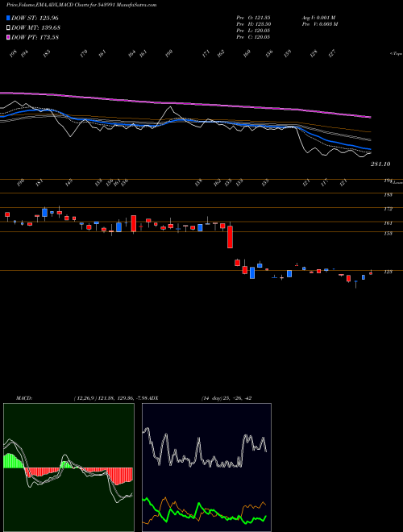Click the tall red candle left of the 161 level
Viewport: 403px width, 532px height.
(x=134, y=223)
